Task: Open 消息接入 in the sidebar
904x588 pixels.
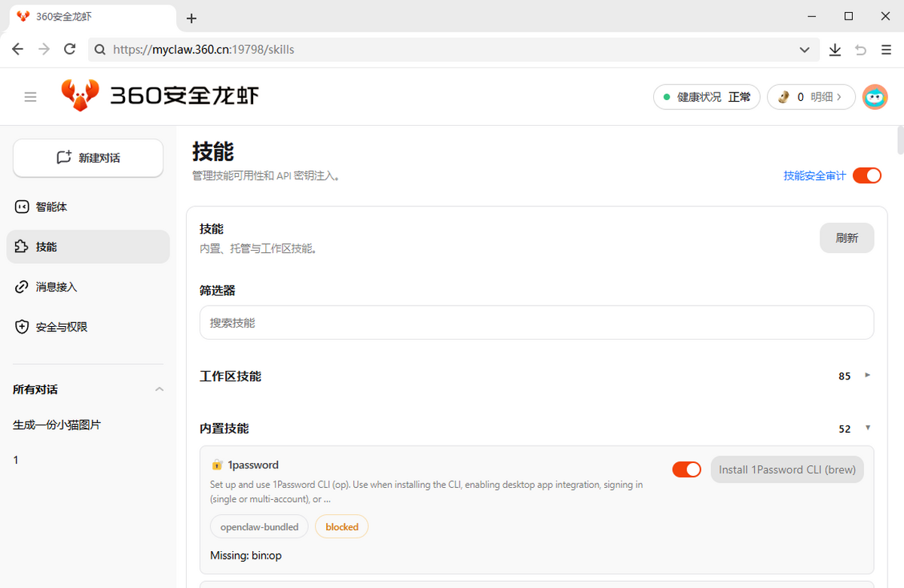Action: pyautogui.click(x=56, y=287)
